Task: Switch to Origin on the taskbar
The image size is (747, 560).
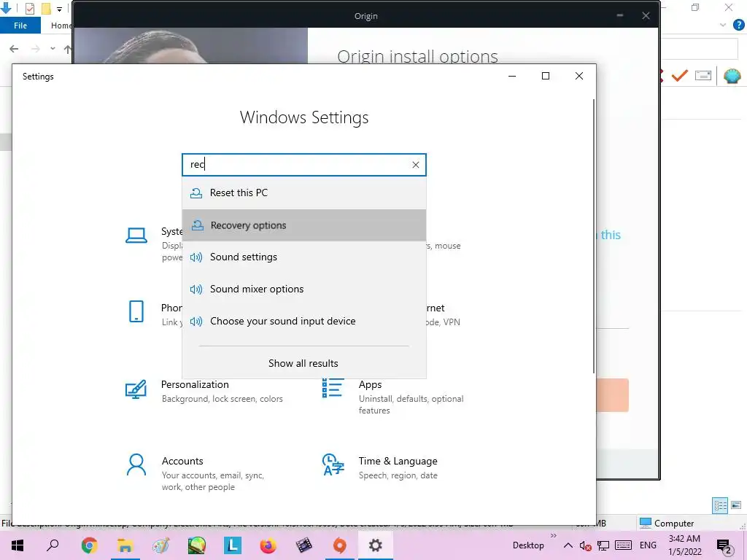Action: tap(340, 545)
